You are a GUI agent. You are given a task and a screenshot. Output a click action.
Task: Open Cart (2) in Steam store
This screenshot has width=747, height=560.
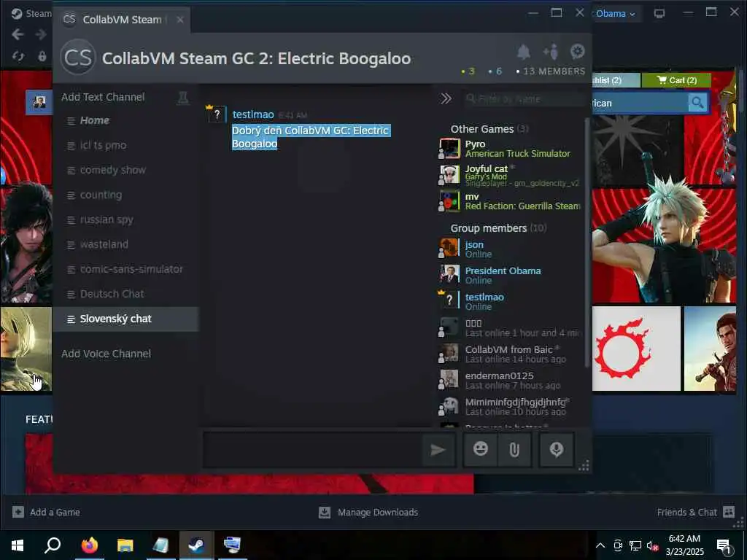676,80
